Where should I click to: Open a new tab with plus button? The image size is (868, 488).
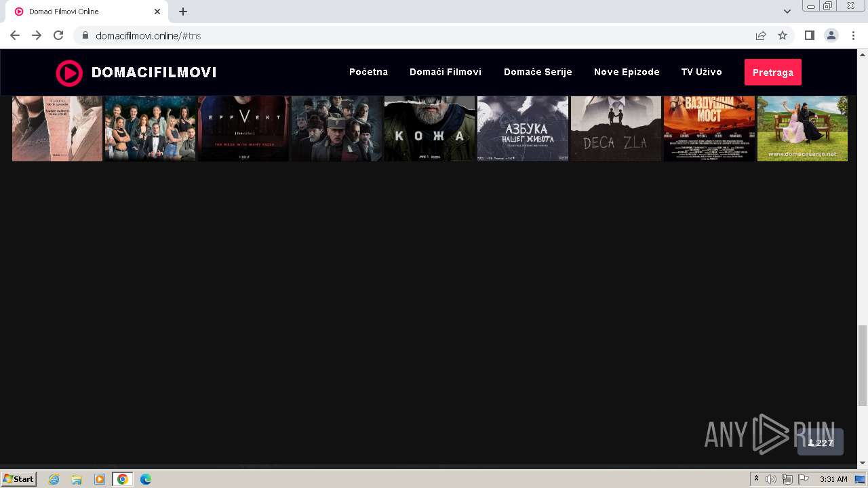tap(183, 12)
